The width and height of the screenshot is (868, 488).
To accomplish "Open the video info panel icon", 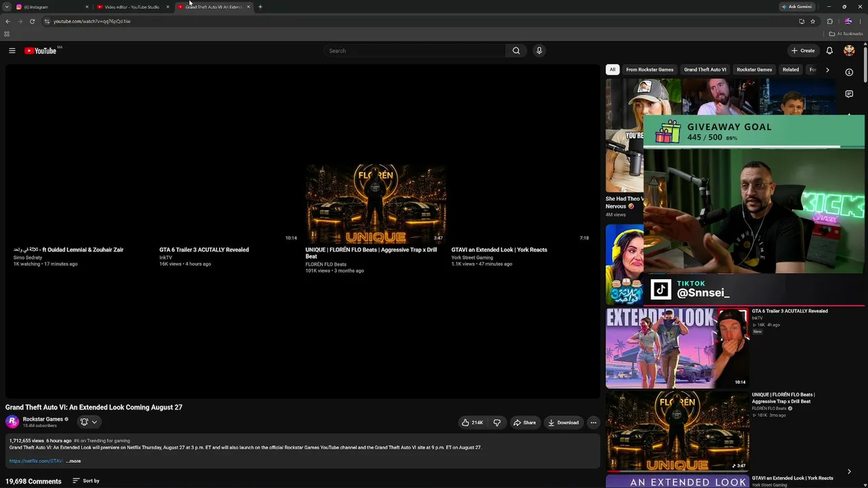I will [x=849, y=72].
